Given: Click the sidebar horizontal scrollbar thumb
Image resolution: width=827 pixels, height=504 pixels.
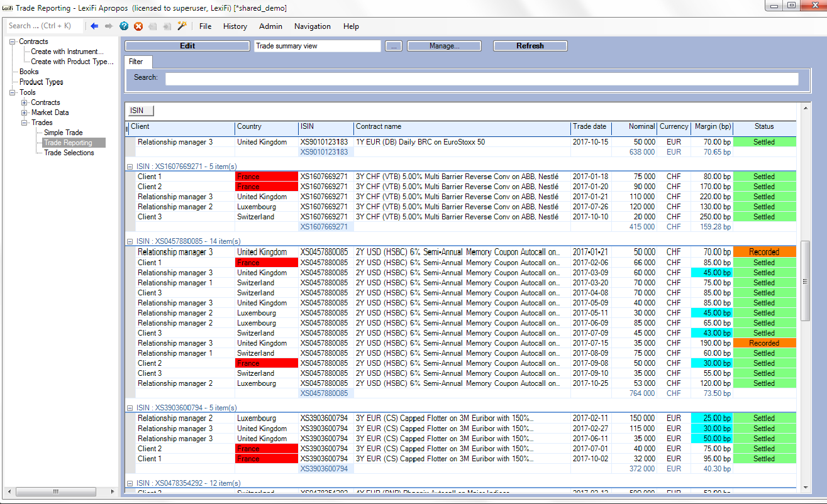Looking at the screenshot, I should tap(55, 491).
